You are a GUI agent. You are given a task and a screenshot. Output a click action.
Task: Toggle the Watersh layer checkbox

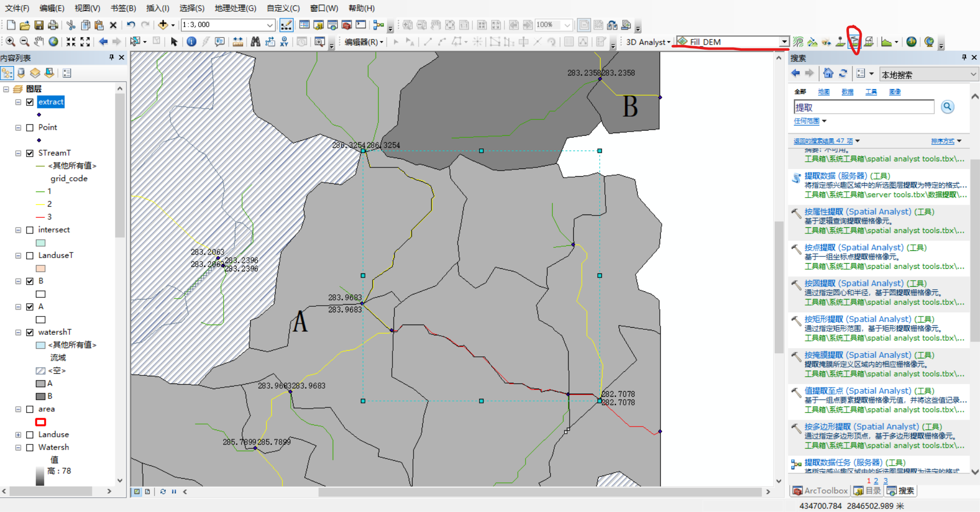(x=30, y=447)
